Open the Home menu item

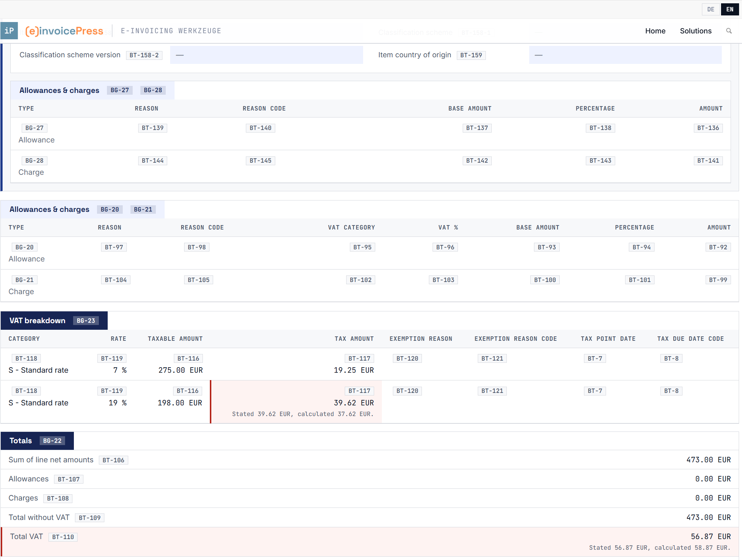pyautogui.click(x=655, y=31)
